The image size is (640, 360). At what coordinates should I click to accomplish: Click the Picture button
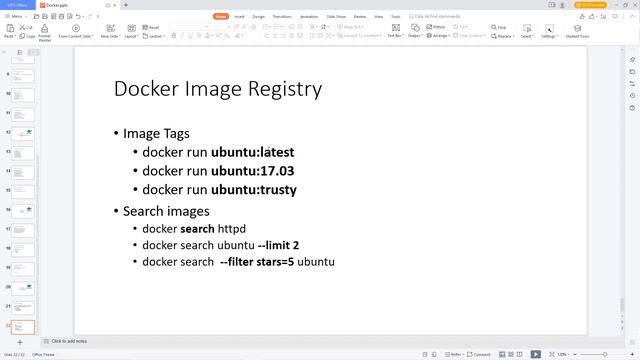pyautogui.click(x=436, y=27)
